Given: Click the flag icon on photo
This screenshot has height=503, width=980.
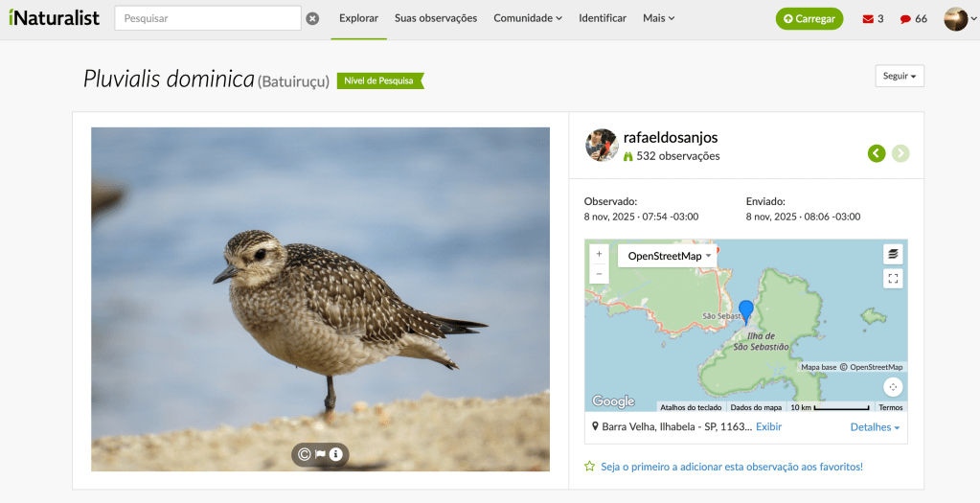Looking at the screenshot, I should point(320,455).
